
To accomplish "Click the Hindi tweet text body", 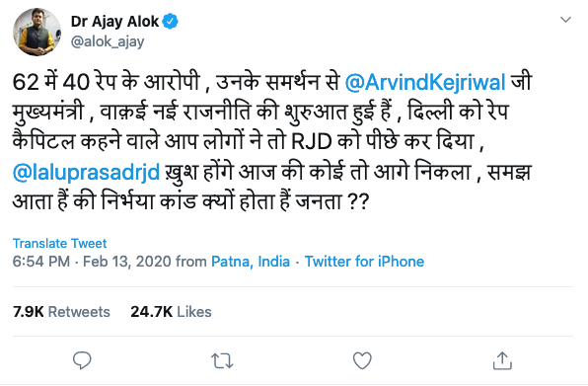I will click(x=272, y=142).
